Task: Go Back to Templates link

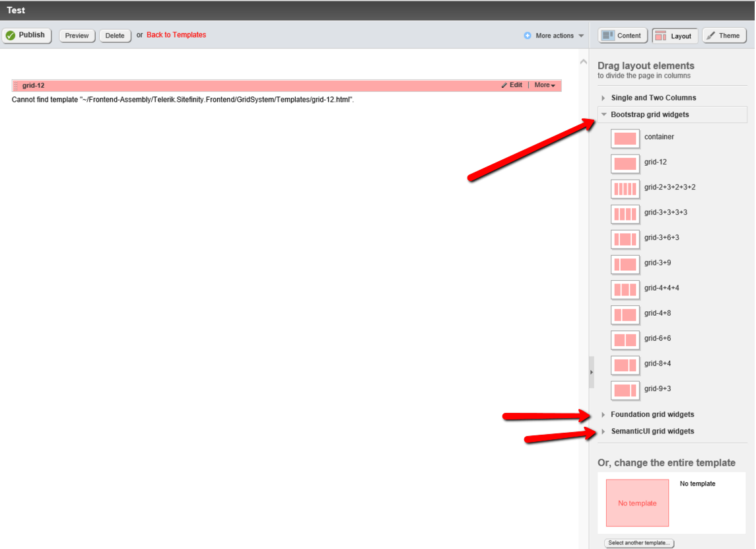Action: point(176,35)
